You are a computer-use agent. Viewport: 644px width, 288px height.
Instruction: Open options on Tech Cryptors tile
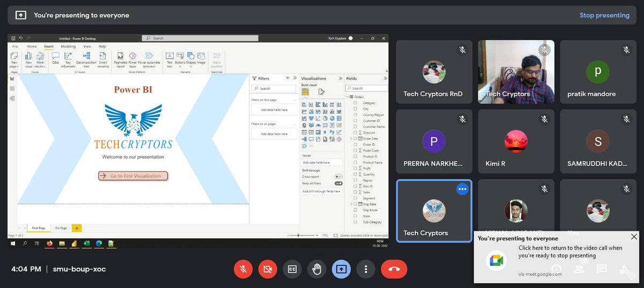click(462, 189)
